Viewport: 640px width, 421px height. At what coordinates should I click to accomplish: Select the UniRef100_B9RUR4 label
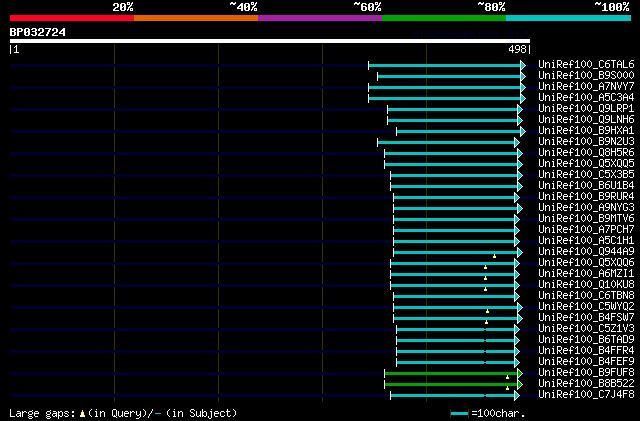(586, 197)
